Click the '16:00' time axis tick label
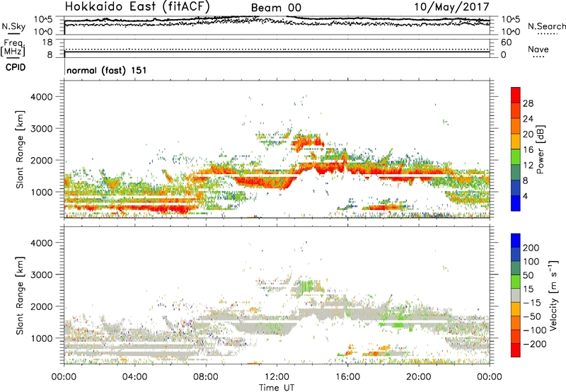 [x=347, y=377]
